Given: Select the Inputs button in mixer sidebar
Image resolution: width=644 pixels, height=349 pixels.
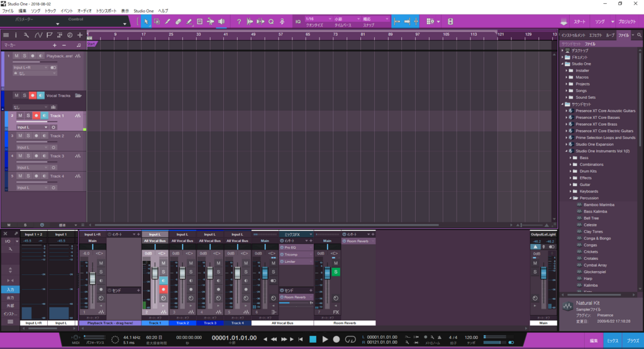Looking at the screenshot, I should [10, 289].
